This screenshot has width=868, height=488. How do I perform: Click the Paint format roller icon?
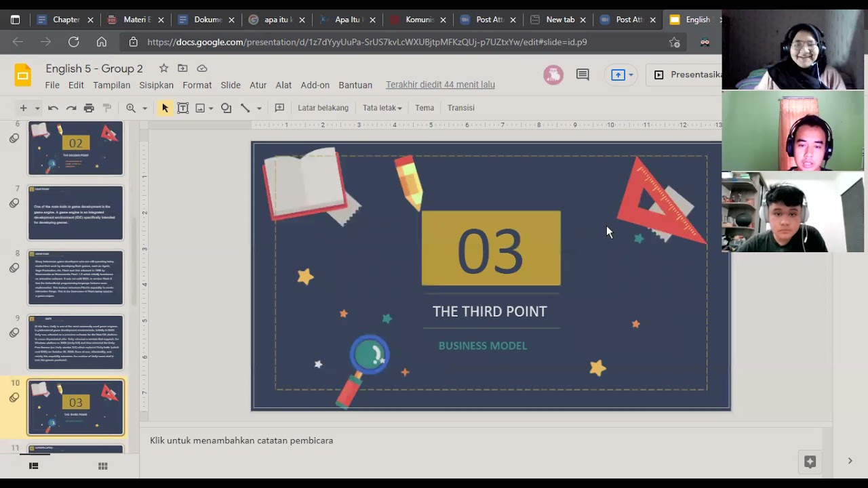[x=106, y=108]
